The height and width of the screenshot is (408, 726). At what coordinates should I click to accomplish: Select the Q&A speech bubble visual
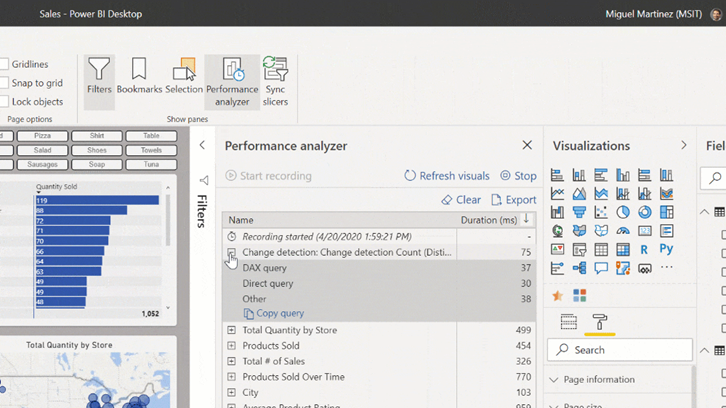[x=601, y=268]
